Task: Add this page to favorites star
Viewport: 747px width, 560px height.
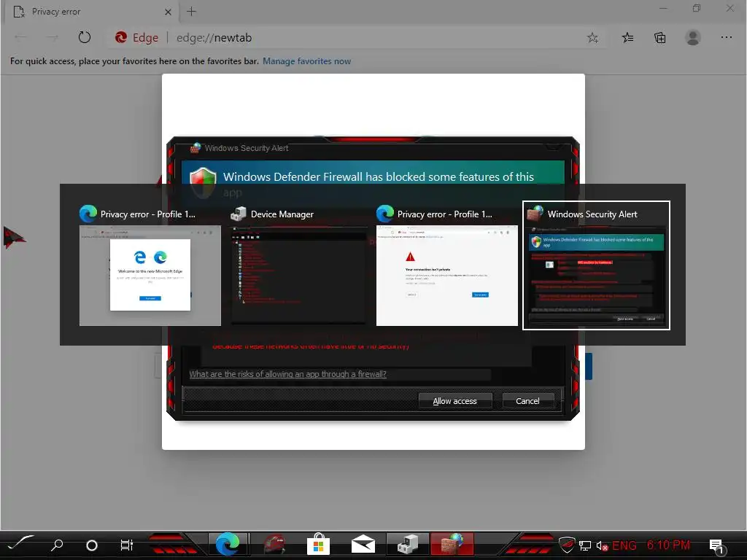Action: [592, 38]
